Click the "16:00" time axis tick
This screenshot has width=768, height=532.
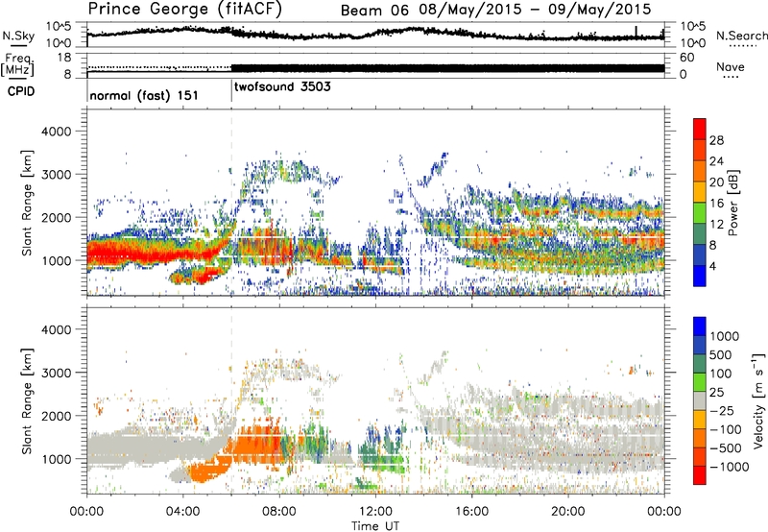point(471,512)
